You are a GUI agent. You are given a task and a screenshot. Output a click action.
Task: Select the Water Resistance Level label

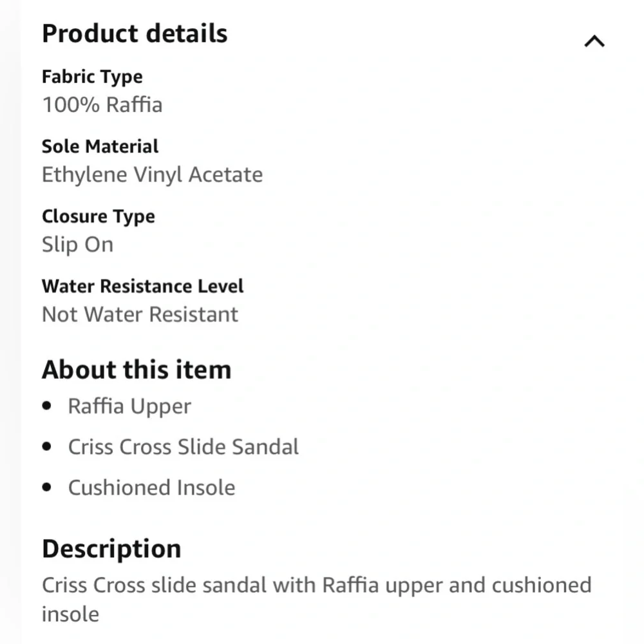tap(143, 286)
